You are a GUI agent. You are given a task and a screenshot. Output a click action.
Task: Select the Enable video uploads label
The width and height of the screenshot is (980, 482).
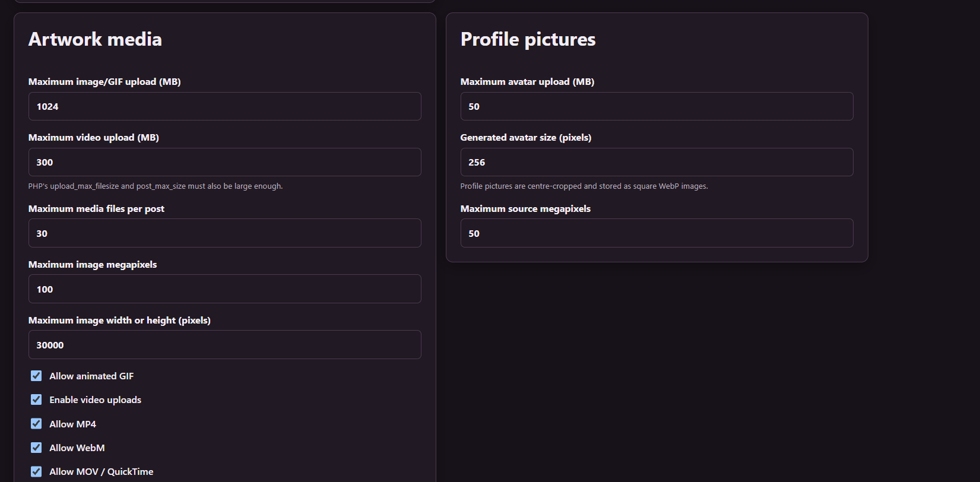(96, 400)
